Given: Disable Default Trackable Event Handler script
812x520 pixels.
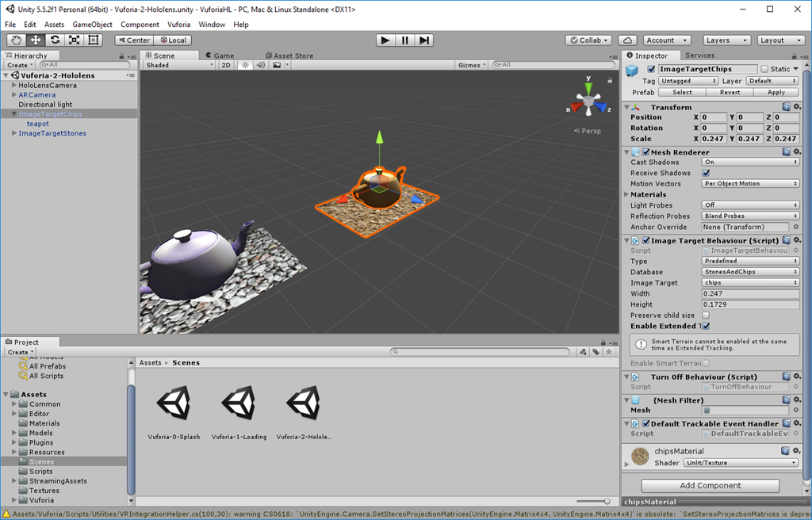Looking at the screenshot, I should pos(645,423).
